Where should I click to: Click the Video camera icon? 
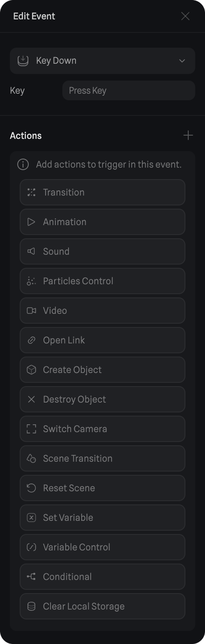pyautogui.click(x=31, y=310)
